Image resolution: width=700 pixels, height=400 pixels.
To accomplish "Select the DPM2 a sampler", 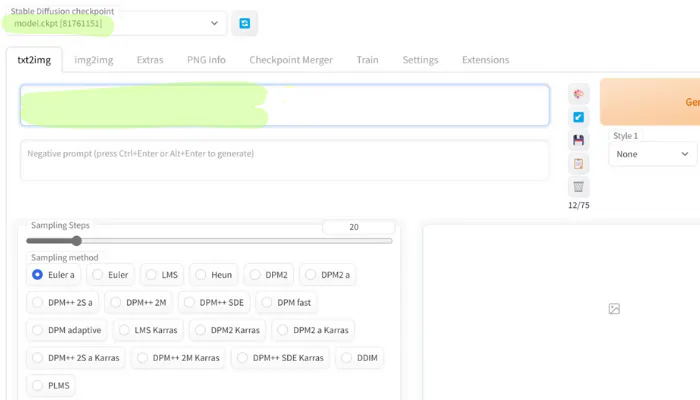I will pos(328,275).
